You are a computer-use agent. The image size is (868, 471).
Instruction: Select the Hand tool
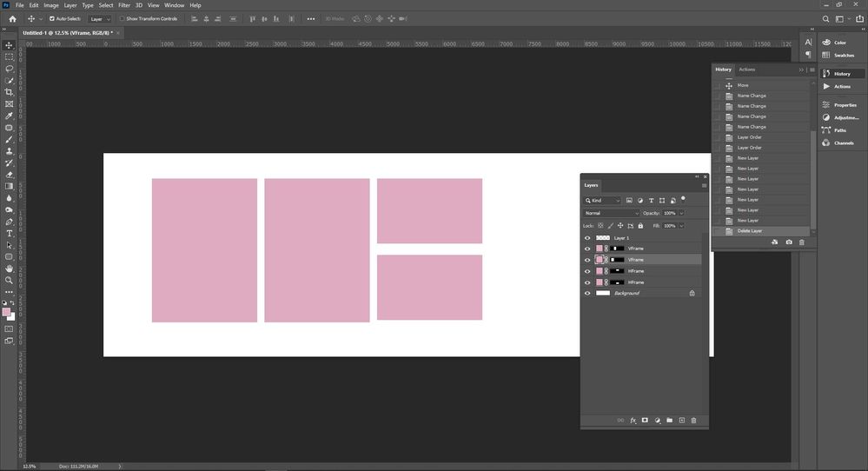[x=9, y=269]
